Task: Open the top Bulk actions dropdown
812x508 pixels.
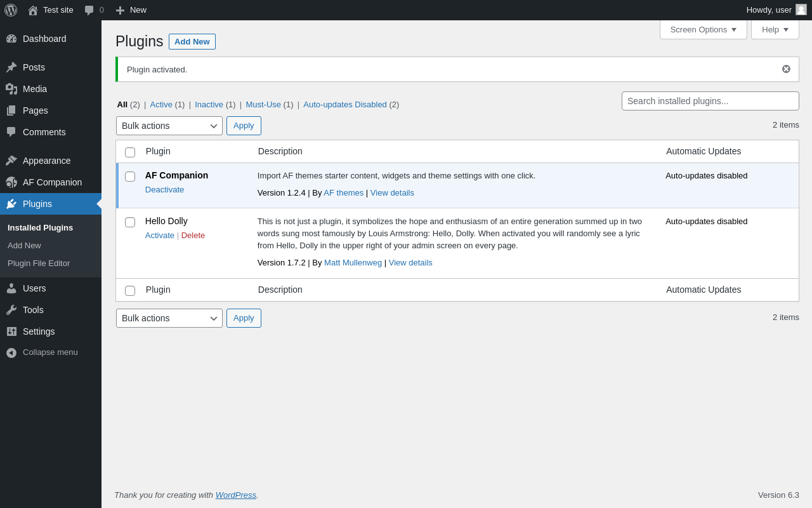Action: coord(169,126)
